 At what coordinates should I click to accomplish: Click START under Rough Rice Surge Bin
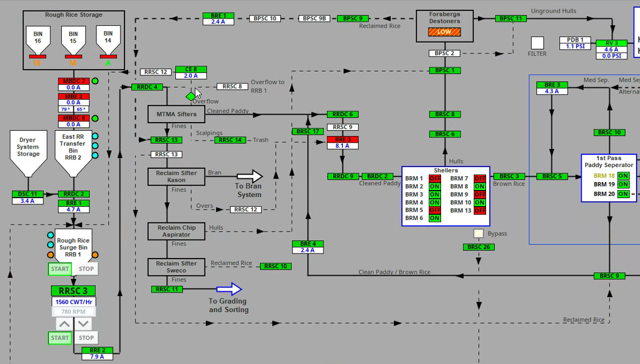60,268
